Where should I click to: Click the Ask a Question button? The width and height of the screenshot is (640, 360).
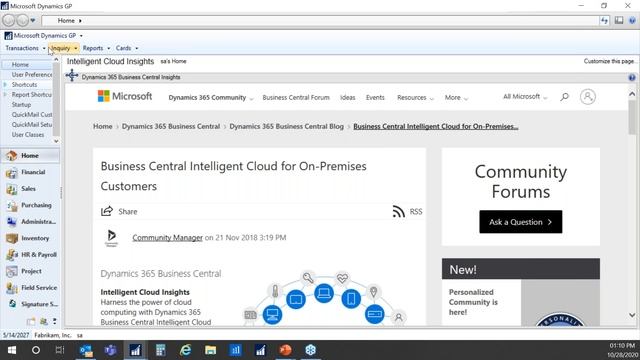point(520,222)
